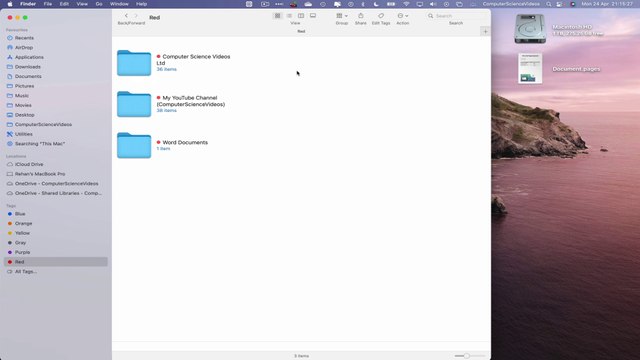Open Rehan's MacBook Pro location
Viewport: 640px width, 360px height.
pos(40,174)
